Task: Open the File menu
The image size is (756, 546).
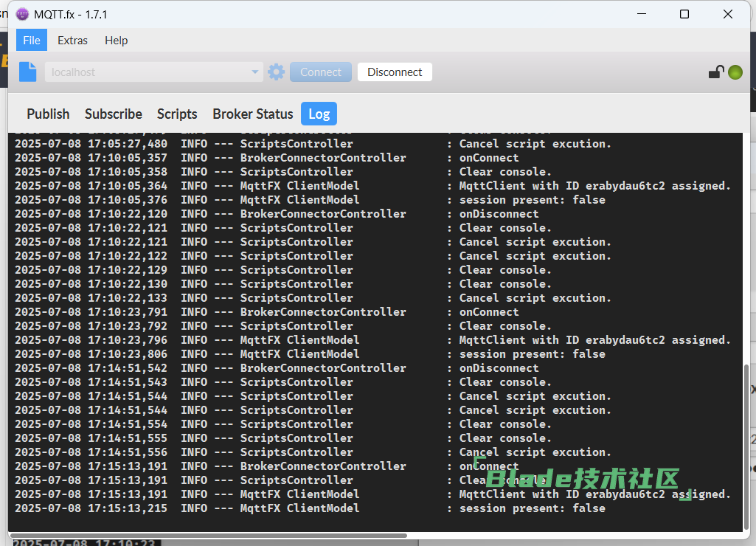Action: 32,41
